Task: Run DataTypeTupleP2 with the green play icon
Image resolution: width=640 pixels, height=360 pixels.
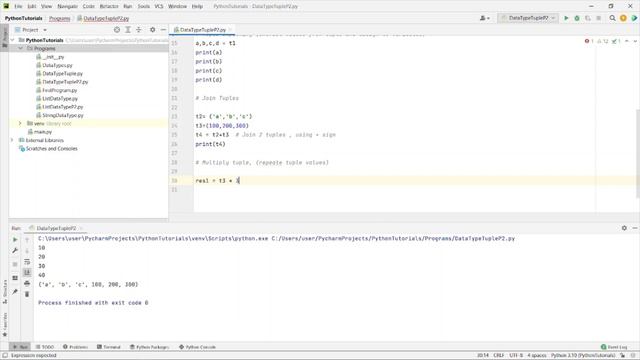Action: 566,18
